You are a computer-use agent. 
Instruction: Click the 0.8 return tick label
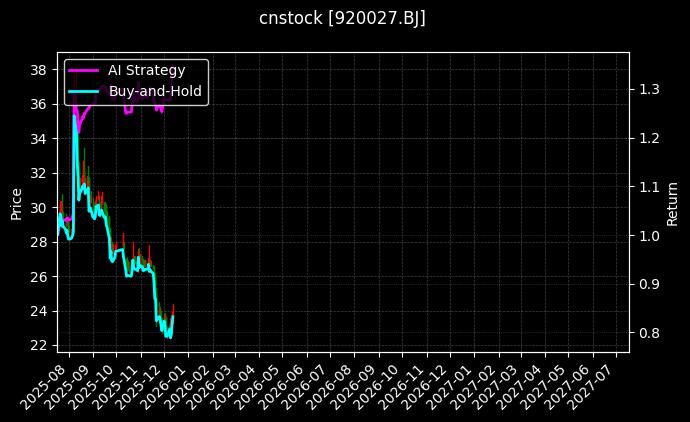(x=651, y=333)
